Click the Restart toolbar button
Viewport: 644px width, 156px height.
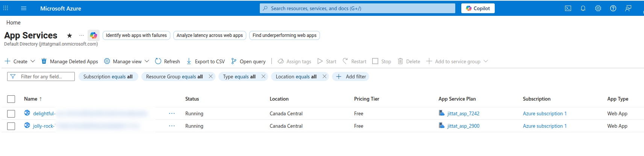pos(354,61)
